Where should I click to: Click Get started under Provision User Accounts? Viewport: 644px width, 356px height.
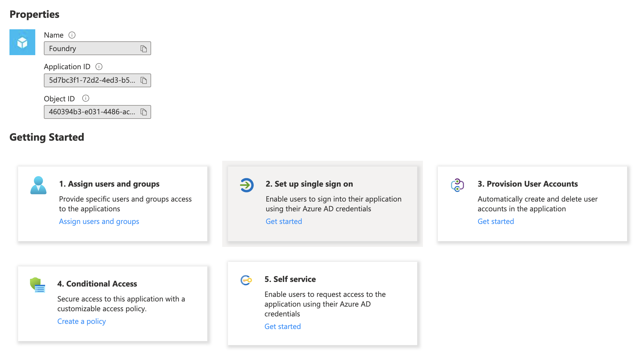pyautogui.click(x=496, y=221)
